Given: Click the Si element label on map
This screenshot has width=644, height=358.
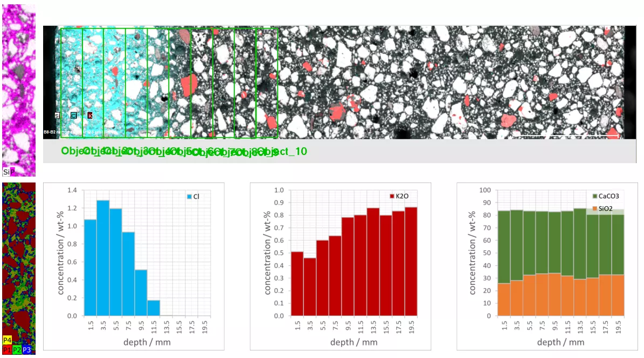Looking at the screenshot, I should (x=58, y=116).
